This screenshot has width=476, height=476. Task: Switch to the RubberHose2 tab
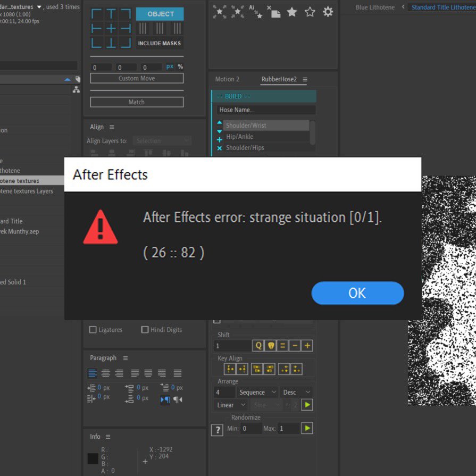pyautogui.click(x=279, y=79)
